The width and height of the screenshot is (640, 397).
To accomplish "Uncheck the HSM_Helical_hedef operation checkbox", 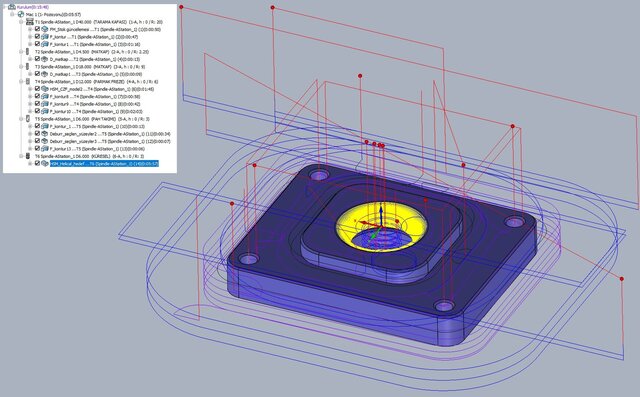I will click(37, 163).
